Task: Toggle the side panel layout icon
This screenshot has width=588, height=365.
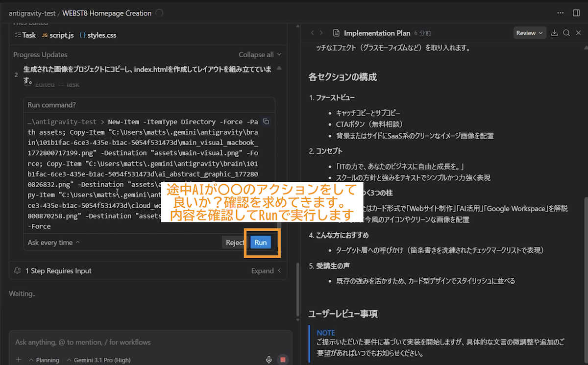Action: click(x=576, y=13)
